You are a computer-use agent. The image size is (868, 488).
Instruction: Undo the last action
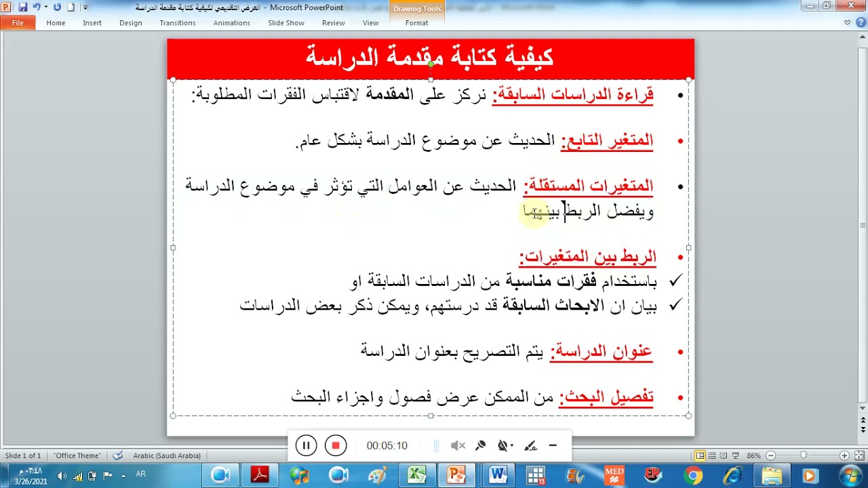pos(37,7)
